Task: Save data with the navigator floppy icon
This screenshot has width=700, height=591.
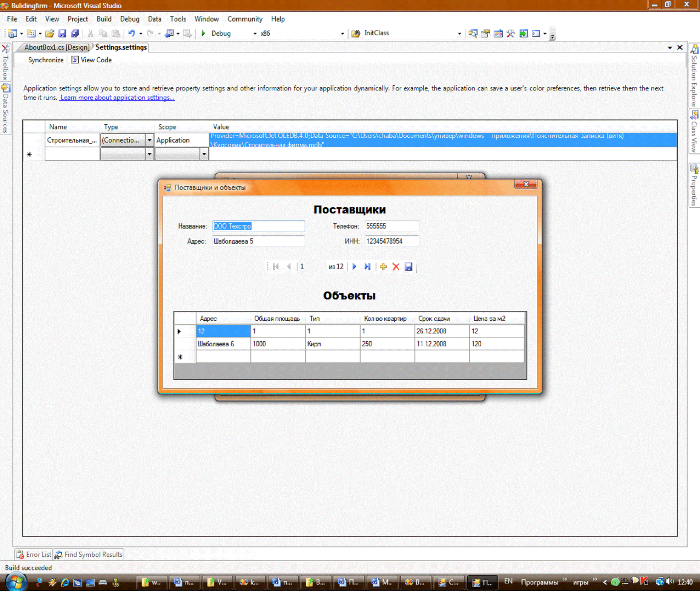Action: pos(408,267)
